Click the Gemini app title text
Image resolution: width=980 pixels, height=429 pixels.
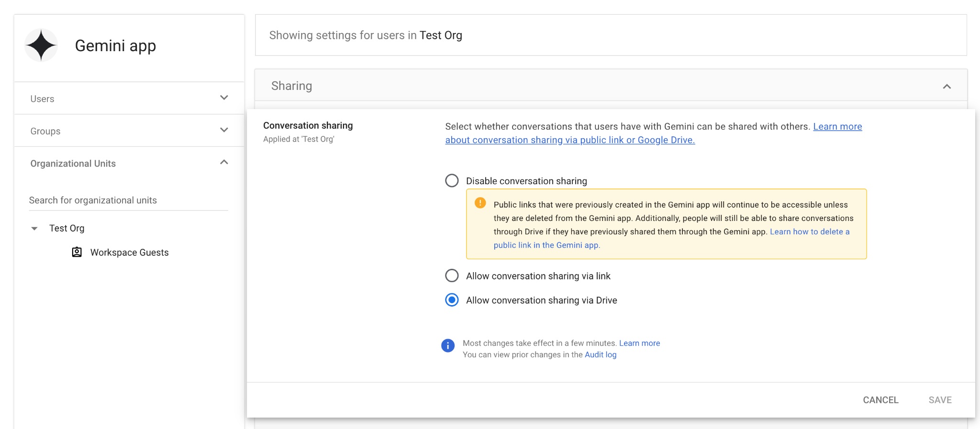tap(115, 46)
